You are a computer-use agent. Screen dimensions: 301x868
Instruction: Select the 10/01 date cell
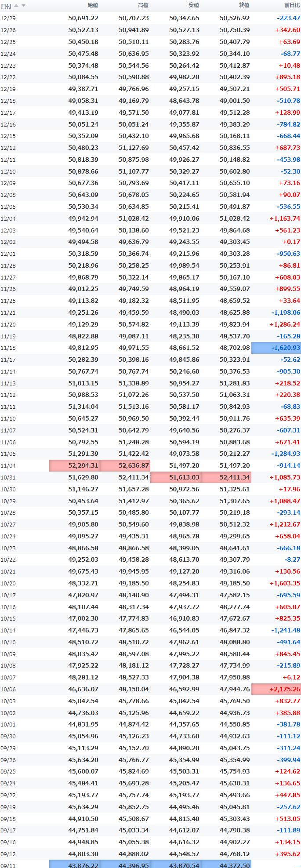point(8,724)
